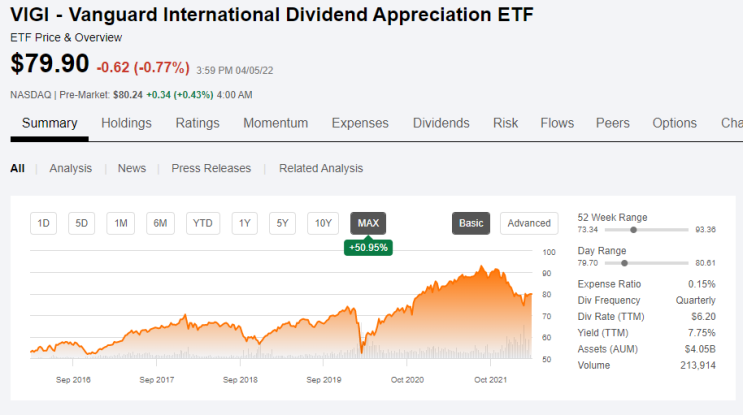The height and width of the screenshot is (415, 743).
Task: Click the pre-market price $80.24
Action: (x=127, y=95)
